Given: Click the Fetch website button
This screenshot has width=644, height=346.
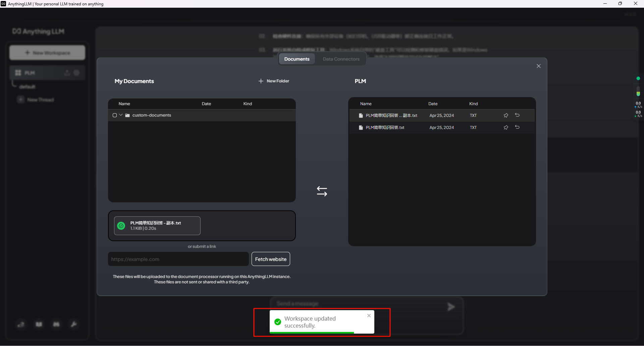Looking at the screenshot, I should [x=271, y=259].
